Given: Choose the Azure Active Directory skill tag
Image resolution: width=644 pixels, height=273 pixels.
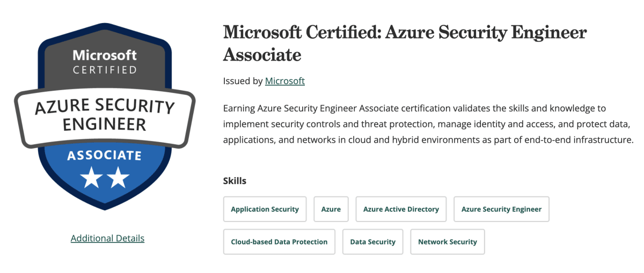Looking at the screenshot, I should point(401,209).
